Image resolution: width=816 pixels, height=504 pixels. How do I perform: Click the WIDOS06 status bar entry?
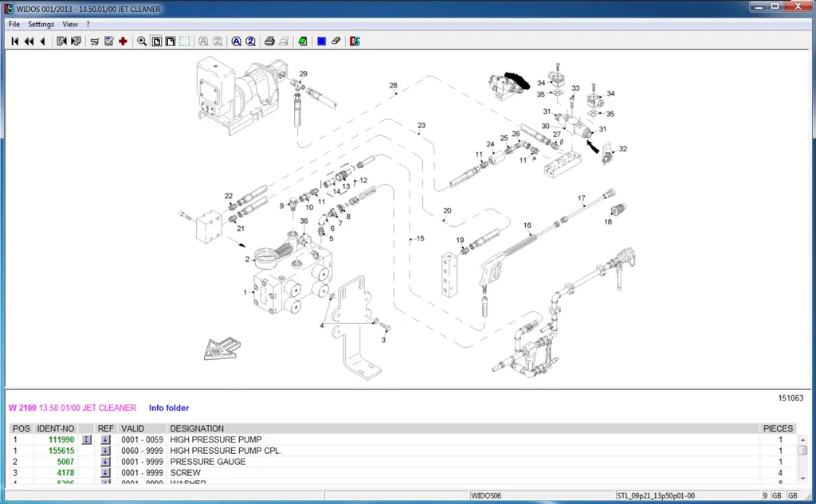point(486,496)
